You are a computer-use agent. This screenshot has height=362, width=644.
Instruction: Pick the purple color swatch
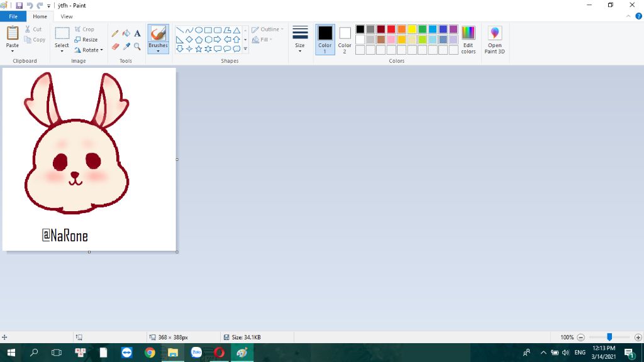click(453, 29)
